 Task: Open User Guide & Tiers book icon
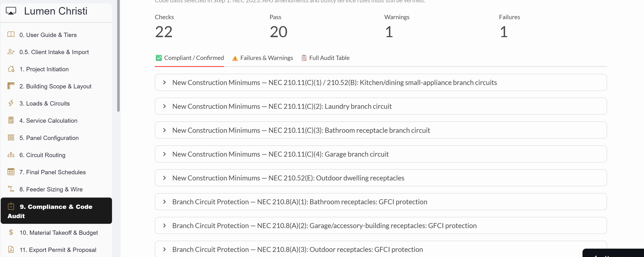(11, 35)
